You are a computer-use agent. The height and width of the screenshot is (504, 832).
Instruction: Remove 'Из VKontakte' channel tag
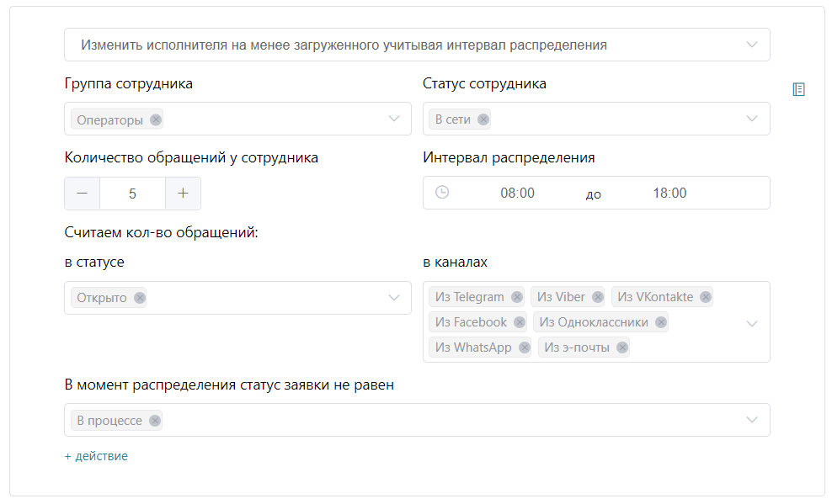coord(706,297)
